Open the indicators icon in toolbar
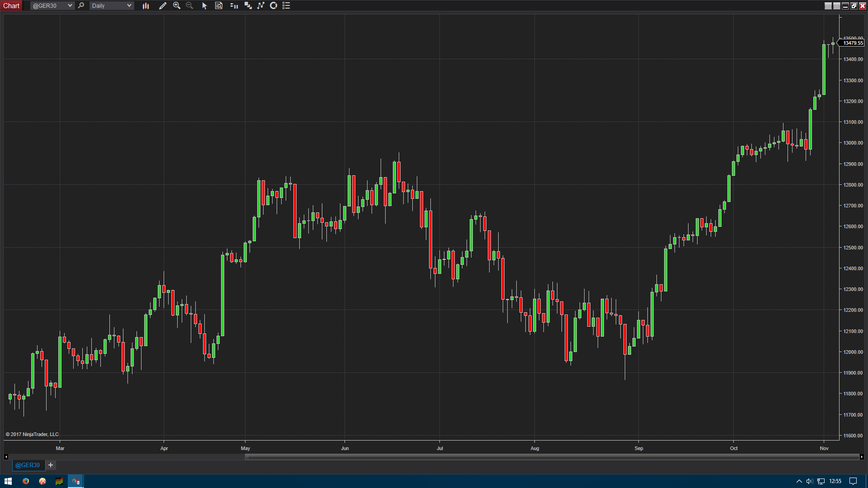Screen dimensions: 868x488 click(261, 6)
